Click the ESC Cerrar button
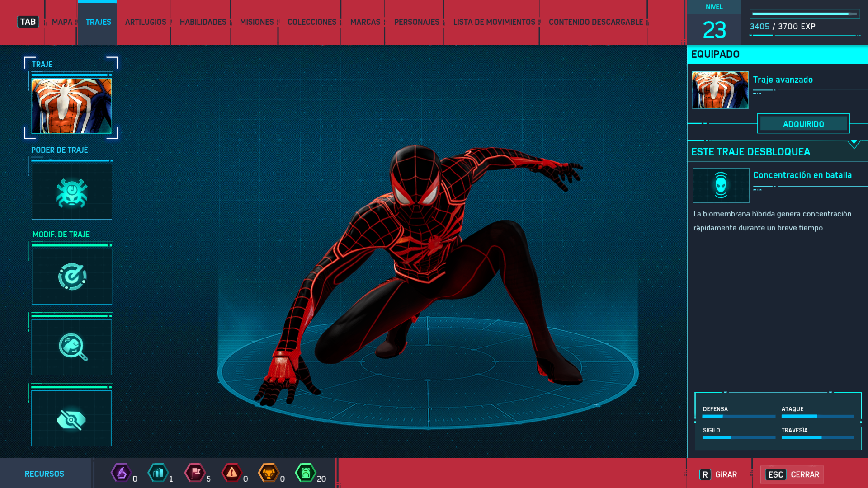868x488 pixels. click(x=792, y=474)
